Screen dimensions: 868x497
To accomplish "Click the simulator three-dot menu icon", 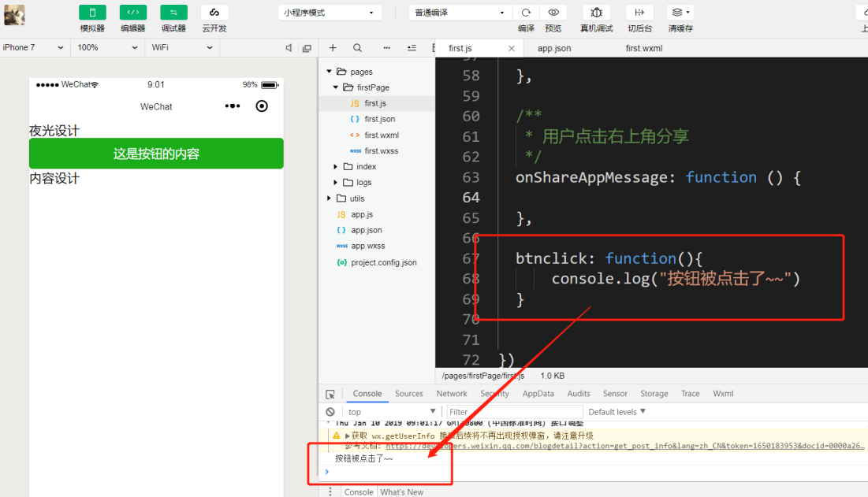I will 233,106.
